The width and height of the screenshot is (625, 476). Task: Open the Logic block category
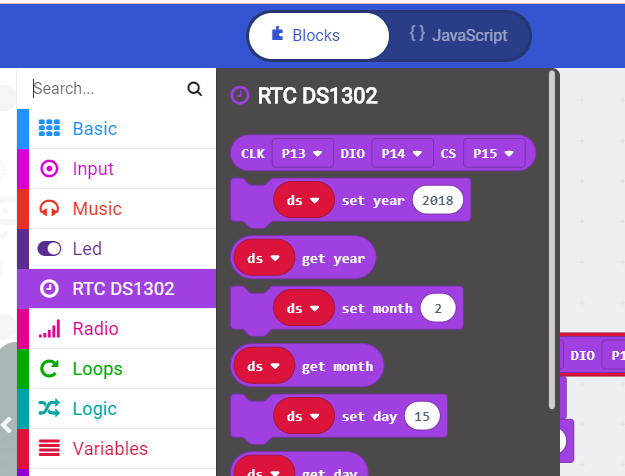click(117, 408)
